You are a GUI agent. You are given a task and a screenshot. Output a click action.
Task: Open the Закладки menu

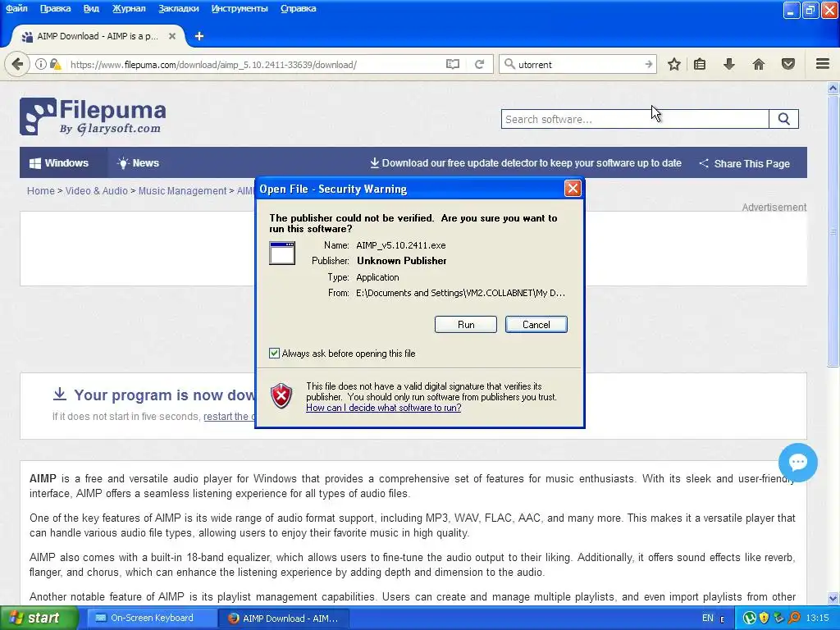[x=178, y=8]
